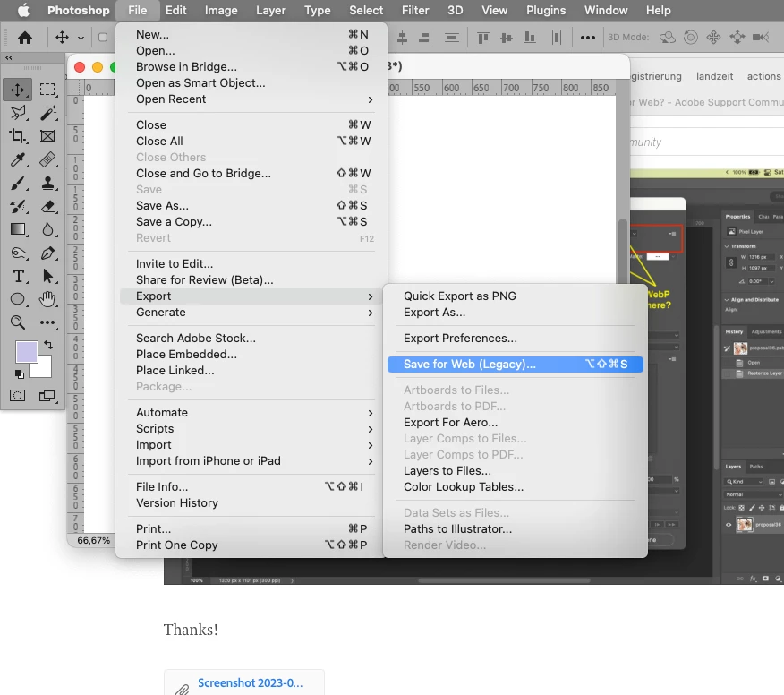Change the screen mode icon

pyautogui.click(x=47, y=396)
